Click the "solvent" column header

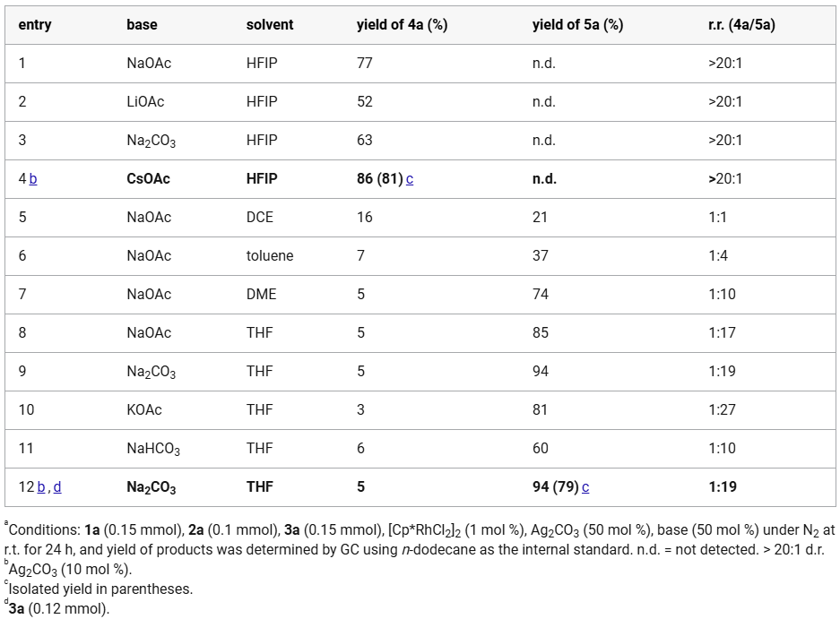click(270, 25)
